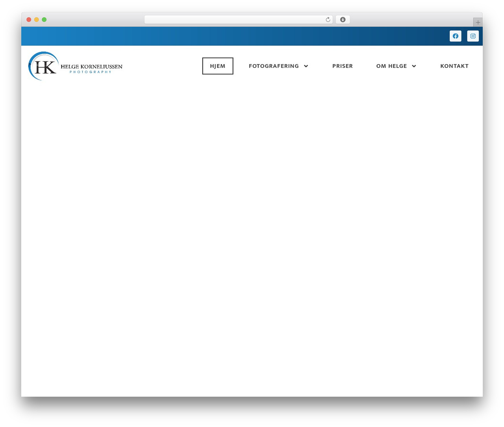Open the Facebook social link
This screenshot has width=504, height=427.
point(455,36)
